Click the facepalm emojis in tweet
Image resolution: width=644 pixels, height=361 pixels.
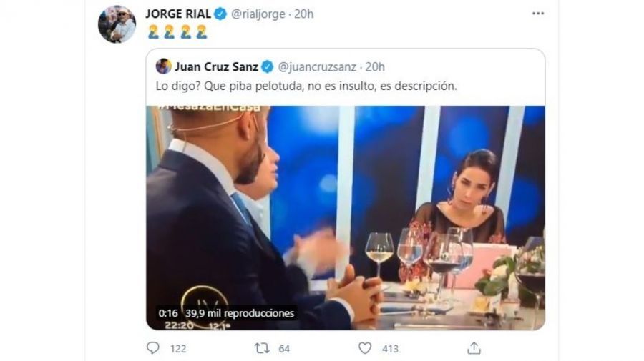tap(177, 31)
